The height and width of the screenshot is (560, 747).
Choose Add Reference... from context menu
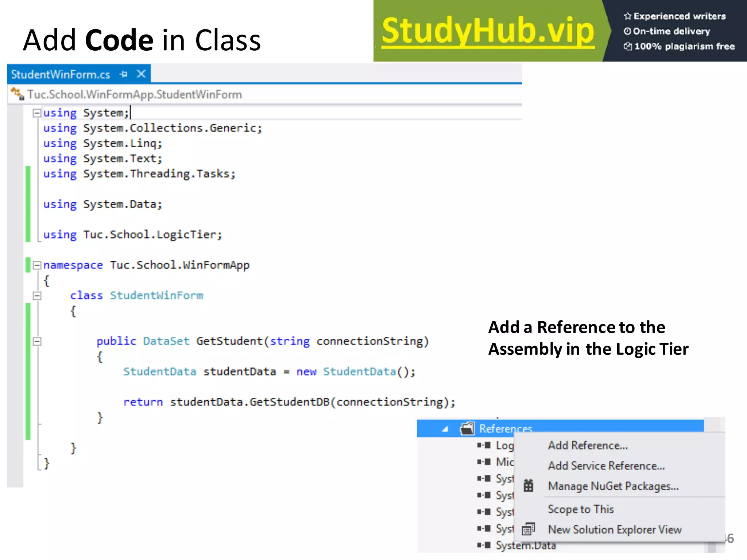[587, 446]
